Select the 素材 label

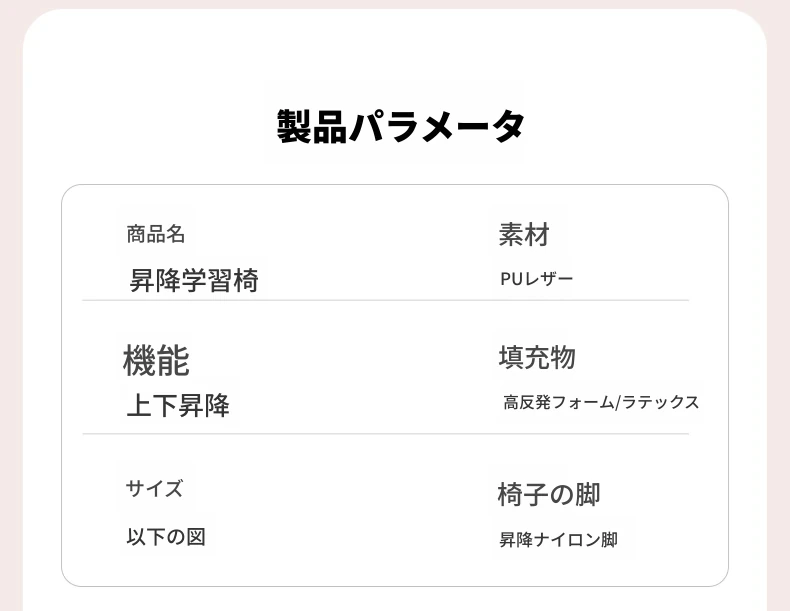pos(524,235)
